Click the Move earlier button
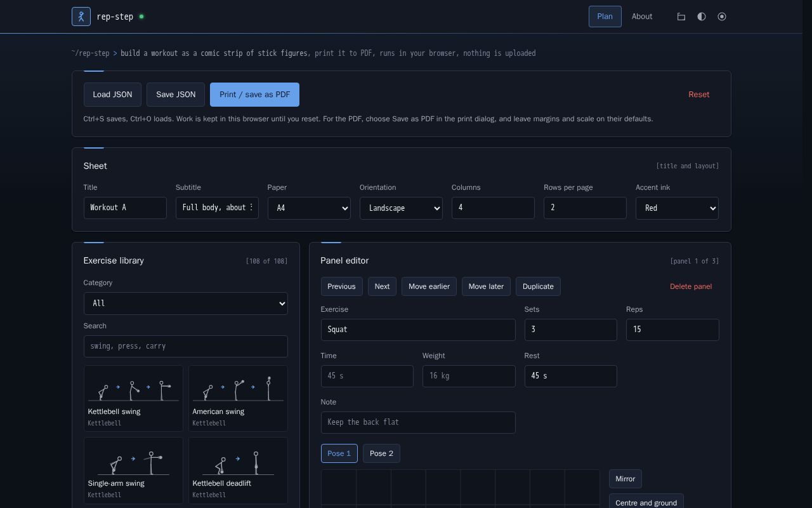The image size is (812, 508). [429, 286]
